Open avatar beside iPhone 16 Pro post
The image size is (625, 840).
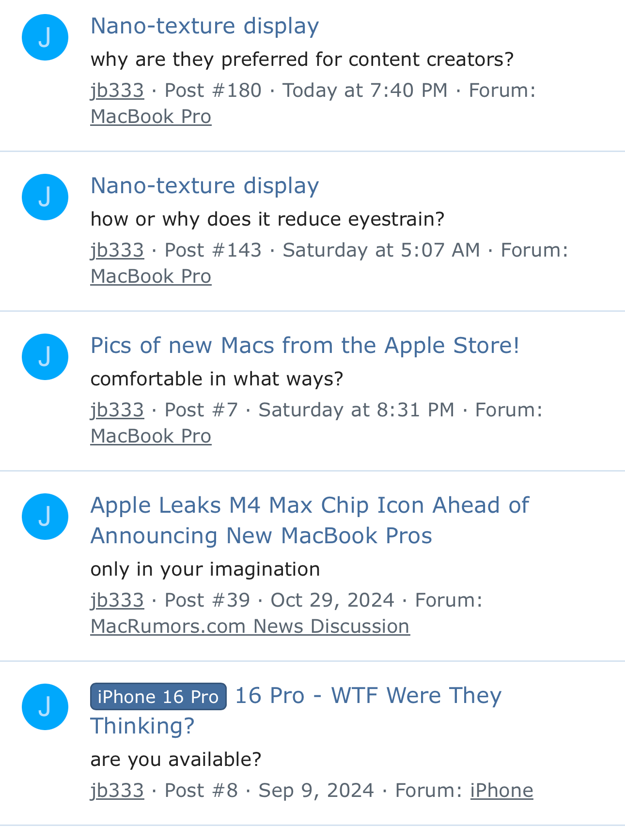point(45,707)
